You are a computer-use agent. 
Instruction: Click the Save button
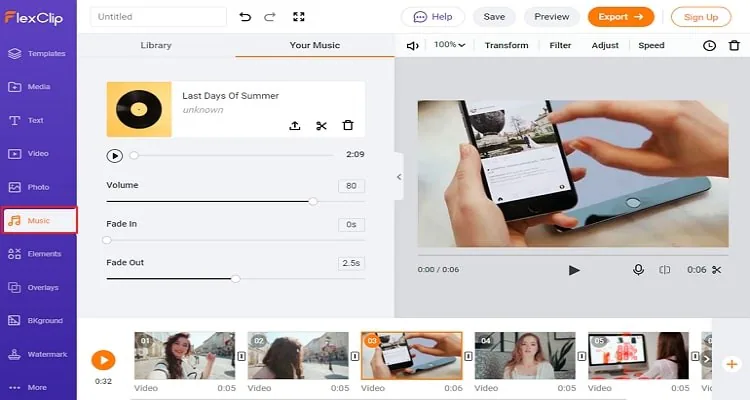pos(494,17)
